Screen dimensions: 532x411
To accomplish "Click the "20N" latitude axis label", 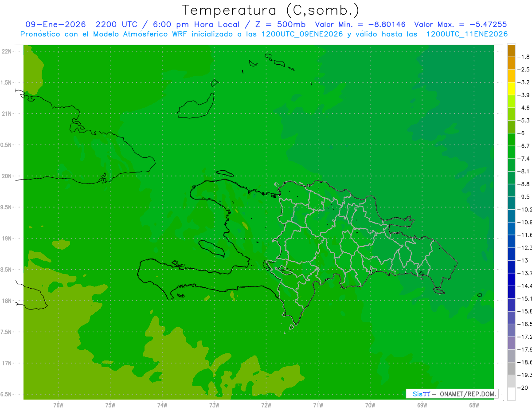I will click(7, 176).
